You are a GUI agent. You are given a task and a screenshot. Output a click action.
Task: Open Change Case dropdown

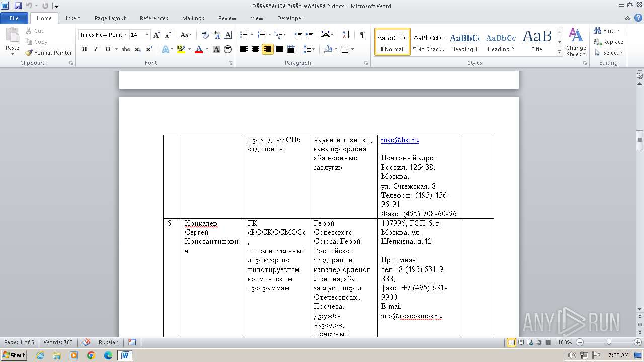[x=186, y=35]
